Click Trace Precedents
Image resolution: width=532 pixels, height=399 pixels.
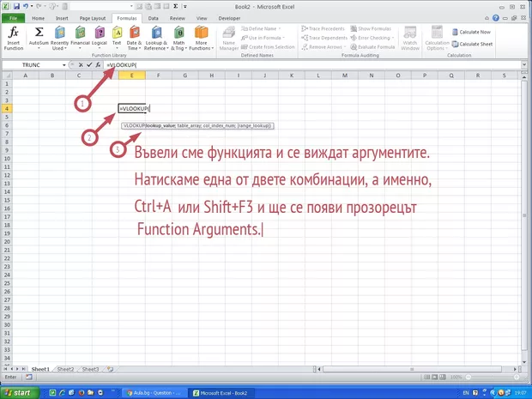pyautogui.click(x=323, y=29)
